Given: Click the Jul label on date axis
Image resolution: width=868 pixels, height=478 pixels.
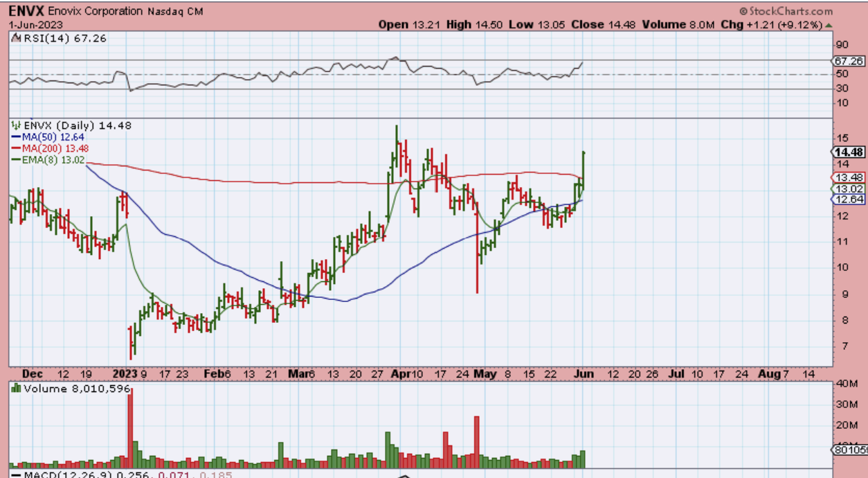Looking at the screenshot, I should click(x=676, y=373).
